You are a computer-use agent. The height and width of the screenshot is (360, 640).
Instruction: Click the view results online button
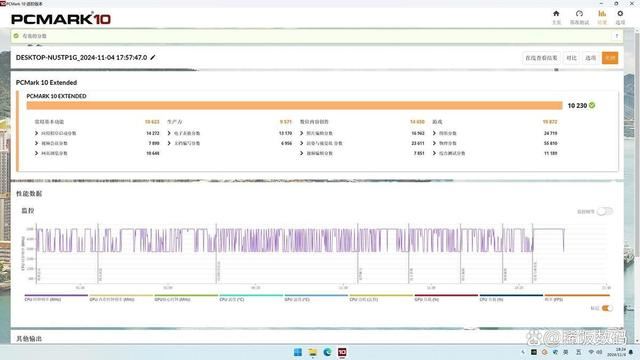coord(541,58)
